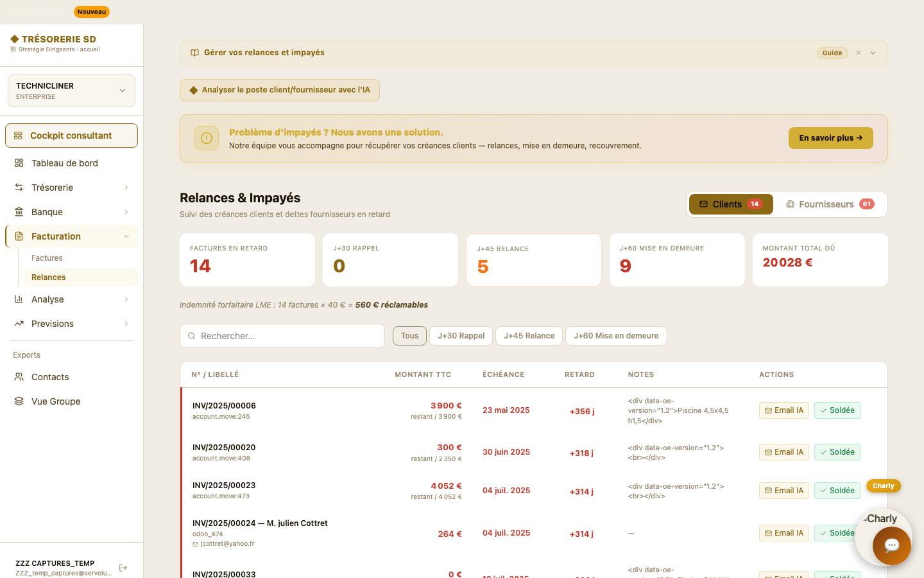Open the Factures sub-item
The width and height of the screenshot is (924, 578).
point(47,258)
